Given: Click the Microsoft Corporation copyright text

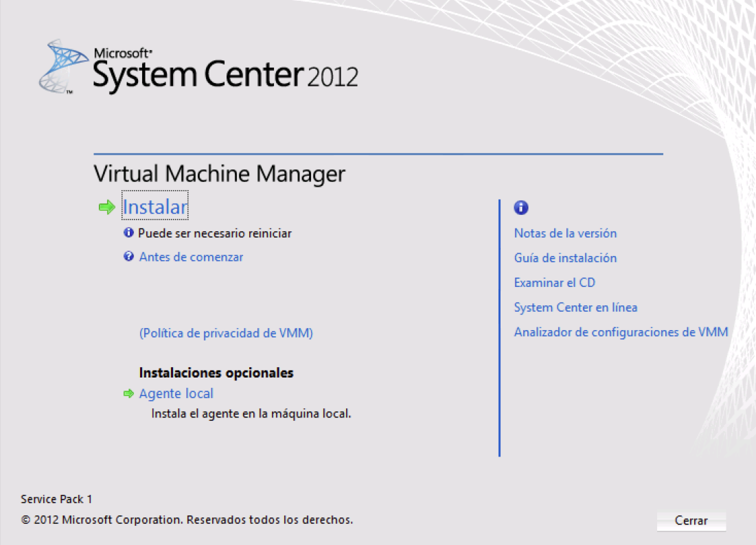Looking at the screenshot, I should coord(187,520).
